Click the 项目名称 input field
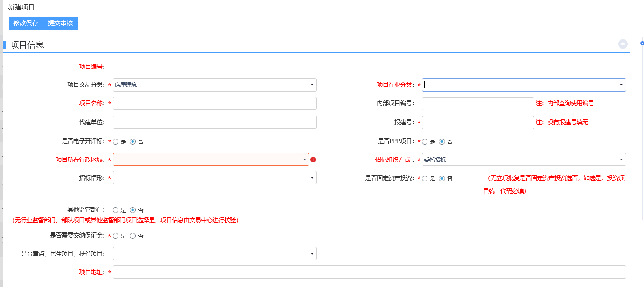This screenshot has width=644, height=287. pos(214,103)
